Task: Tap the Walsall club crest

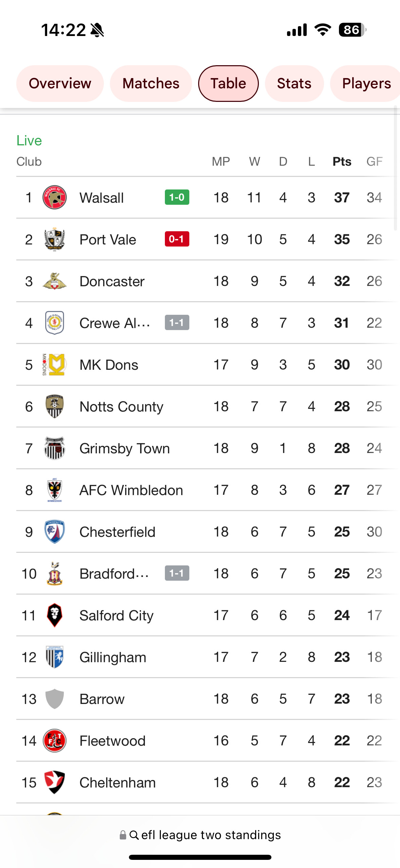Action: click(54, 197)
